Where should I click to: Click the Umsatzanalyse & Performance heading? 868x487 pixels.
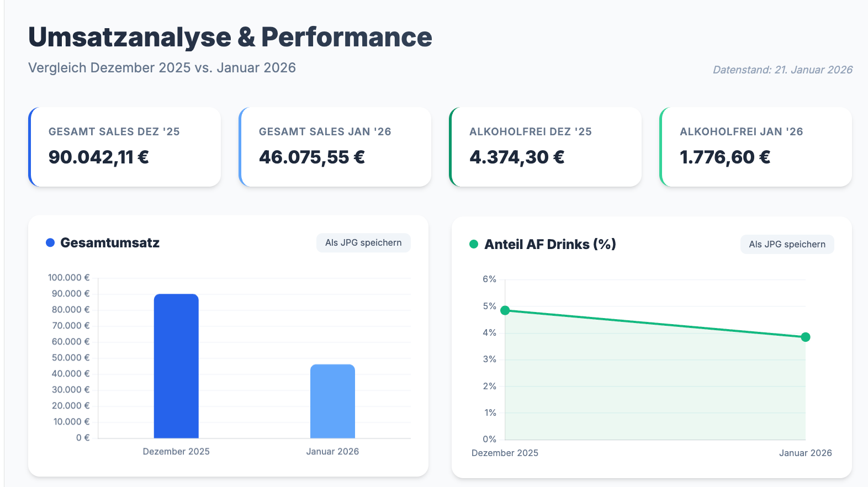230,38
